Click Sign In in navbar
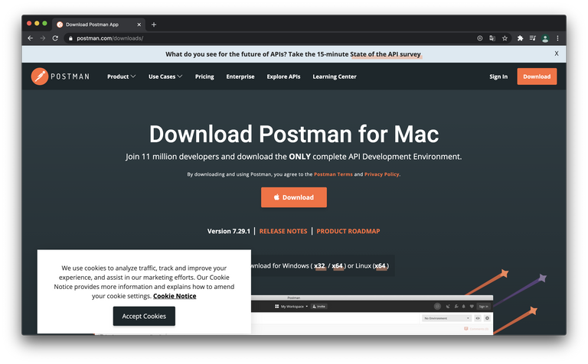 click(x=498, y=76)
